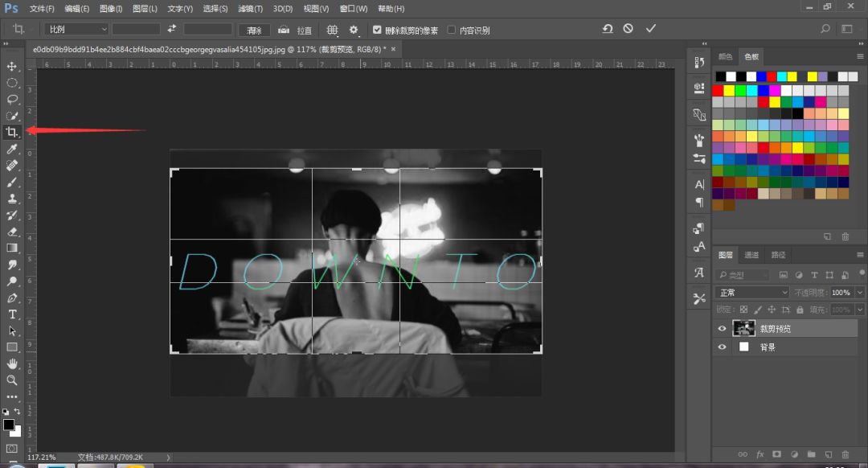Toggle the 删除裁剪的像素 checkbox
The height and width of the screenshot is (468, 868).
(377, 30)
